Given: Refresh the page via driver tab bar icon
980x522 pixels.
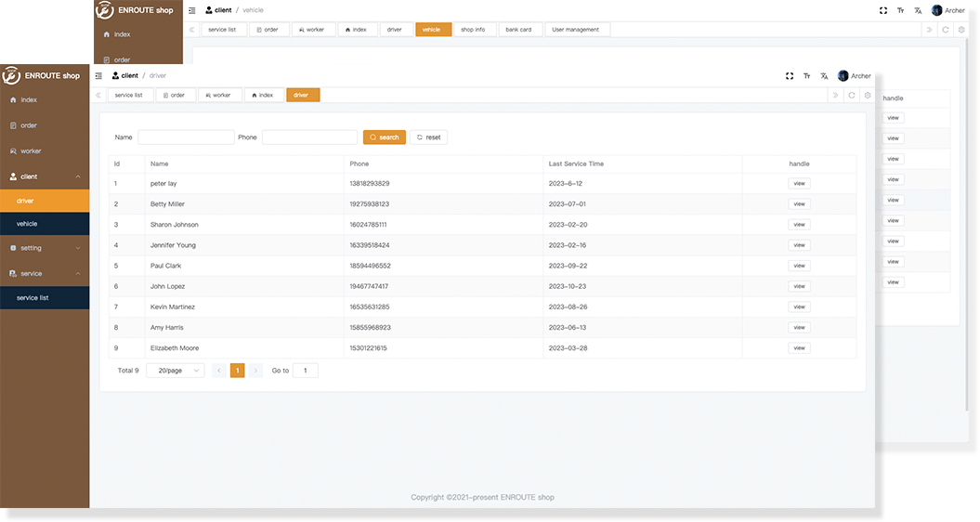Looking at the screenshot, I should tap(851, 95).
